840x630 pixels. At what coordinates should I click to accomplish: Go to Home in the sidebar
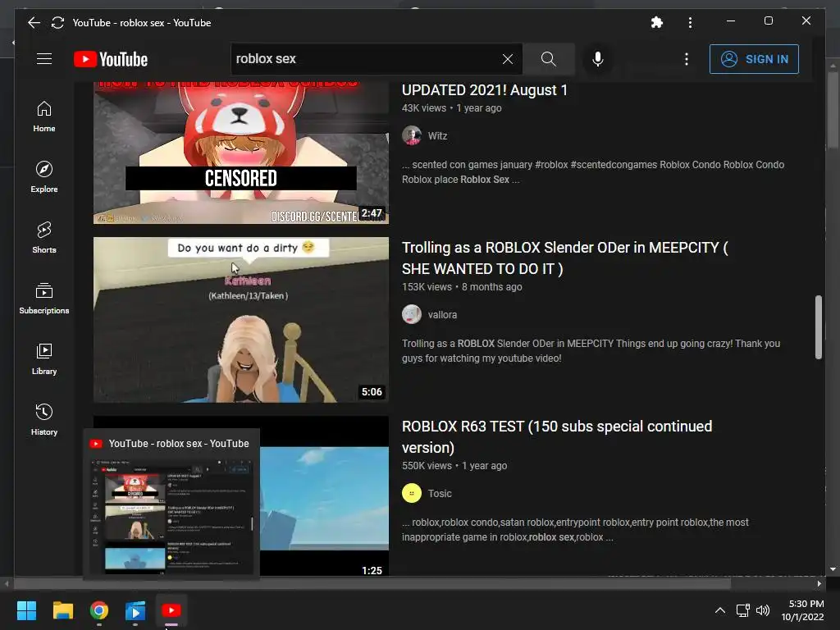click(44, 116)
